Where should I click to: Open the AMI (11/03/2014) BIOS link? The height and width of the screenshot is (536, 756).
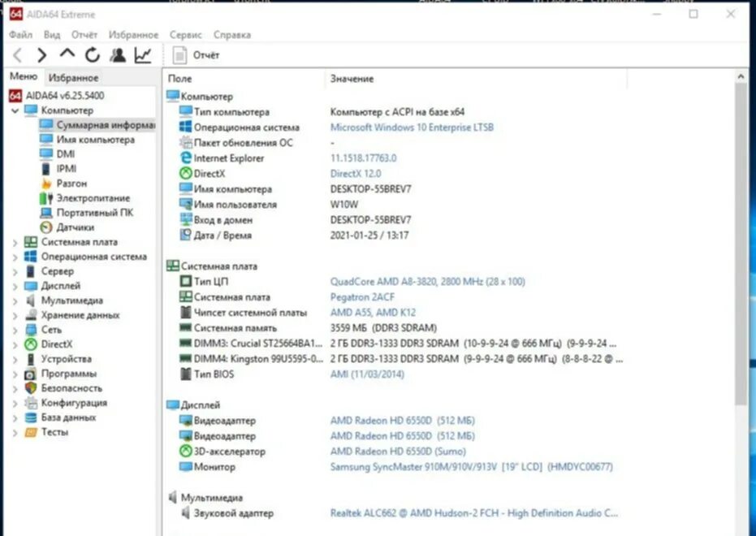367,374
